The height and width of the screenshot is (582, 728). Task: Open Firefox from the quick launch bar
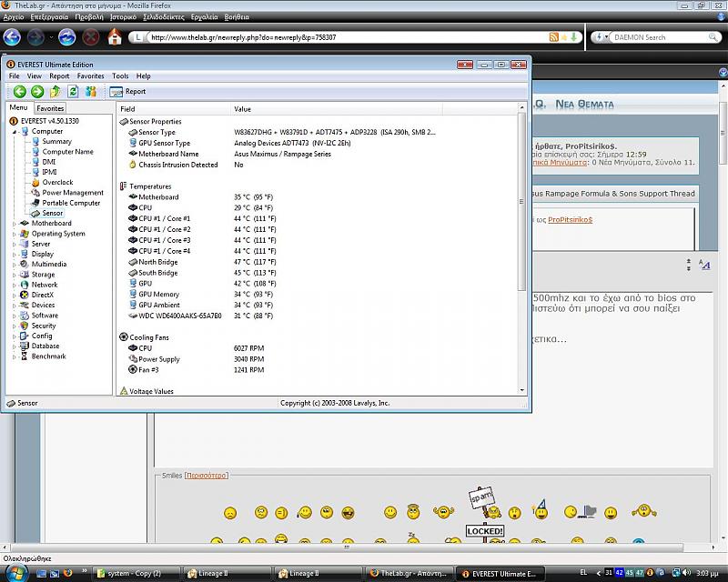(x=67, y=573)
